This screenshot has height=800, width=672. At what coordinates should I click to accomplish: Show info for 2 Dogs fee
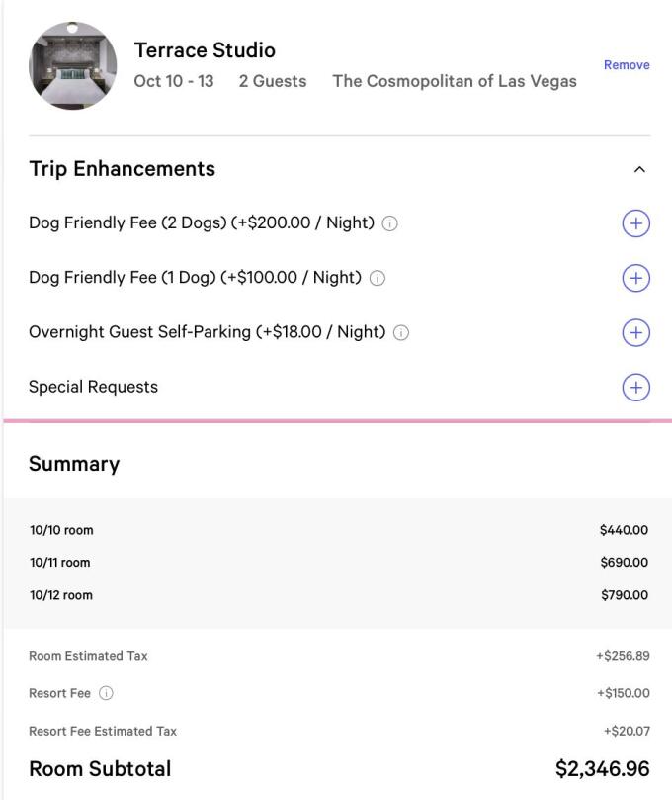390,224
